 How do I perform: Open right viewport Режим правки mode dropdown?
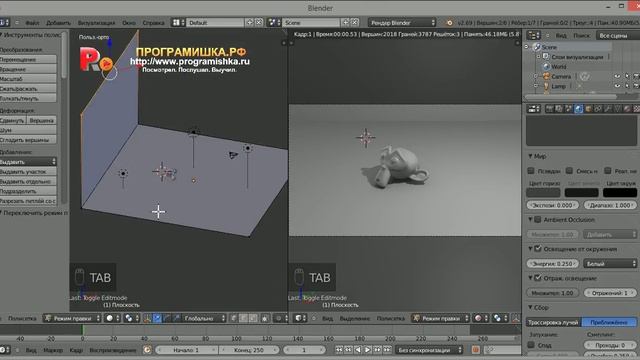[441, 318]
